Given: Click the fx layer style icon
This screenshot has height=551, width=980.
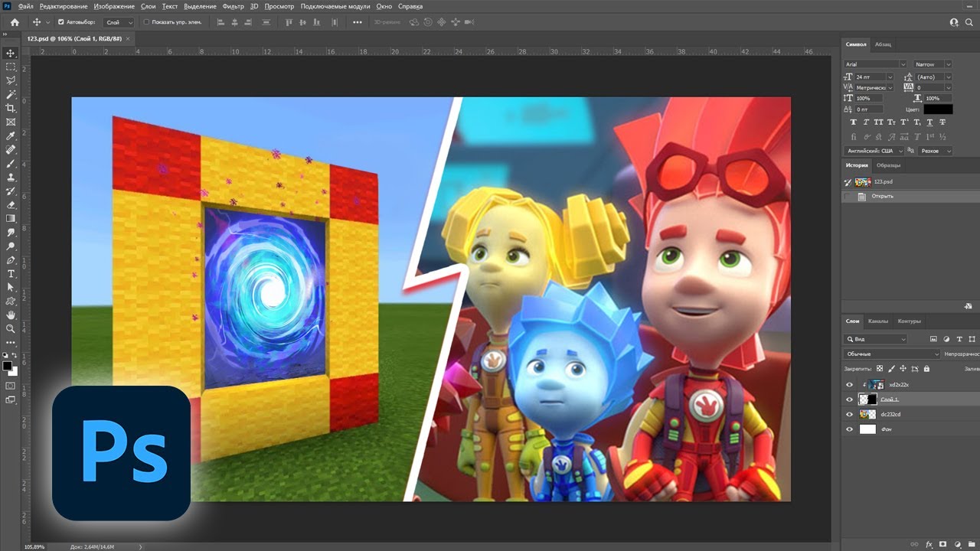Looking at the screenshot, I should [929, 543].
